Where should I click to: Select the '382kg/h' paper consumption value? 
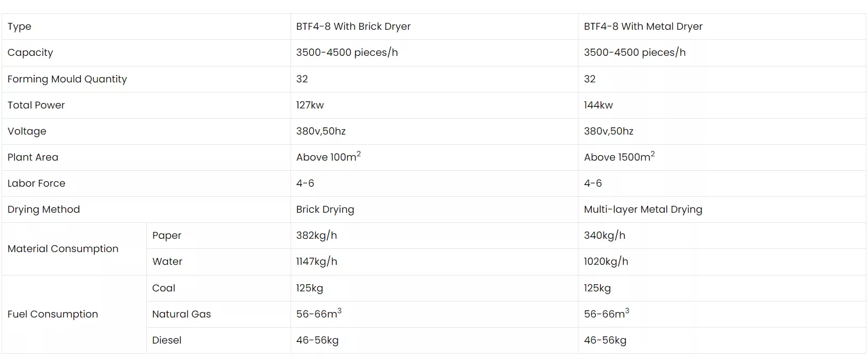click(x=316, y=236)
